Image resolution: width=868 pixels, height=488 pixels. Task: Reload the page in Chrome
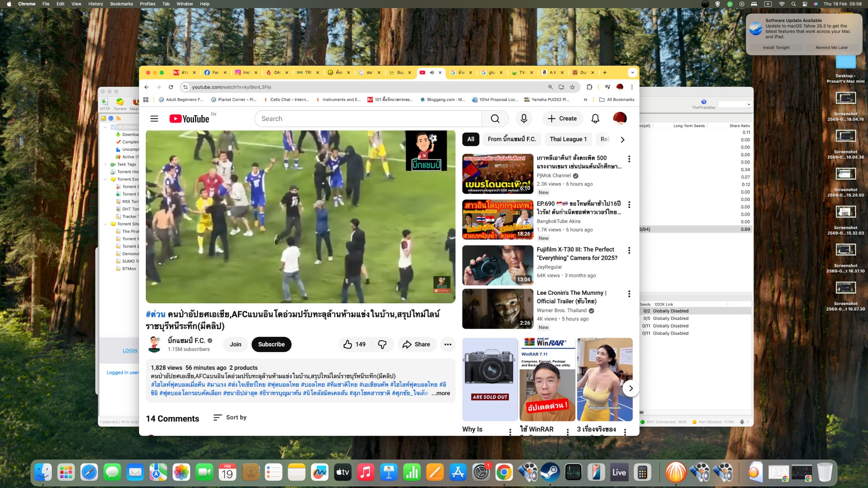(171, 87)
